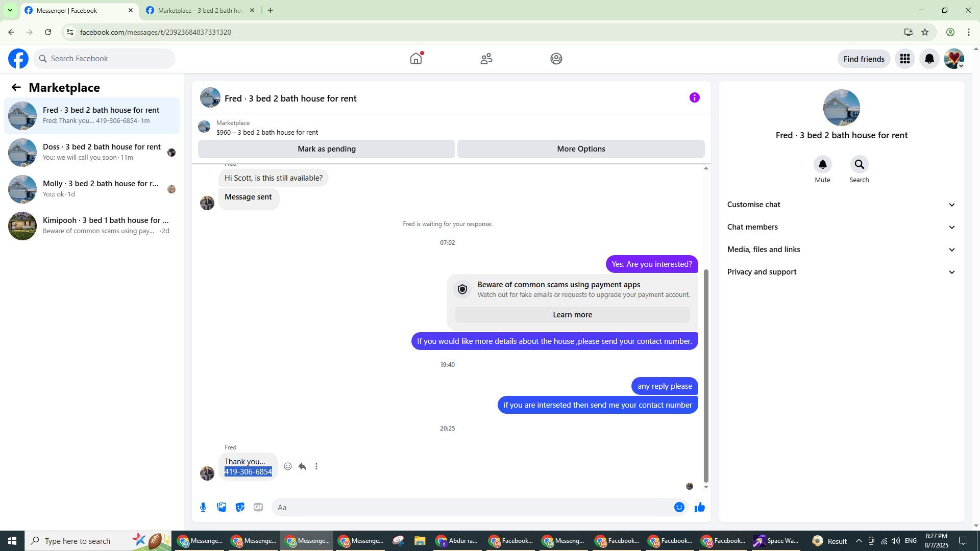980x551 pixels.
Task: Click Learn more about scams
Action: click(x=572, y=315)
